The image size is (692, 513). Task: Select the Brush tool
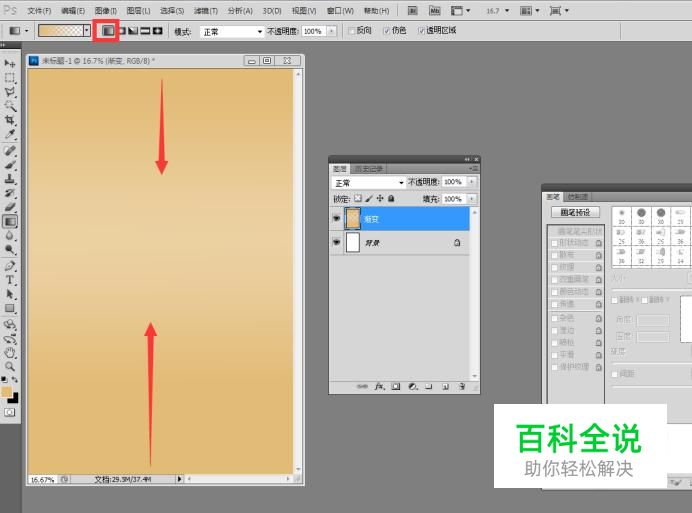click(9, 165)
